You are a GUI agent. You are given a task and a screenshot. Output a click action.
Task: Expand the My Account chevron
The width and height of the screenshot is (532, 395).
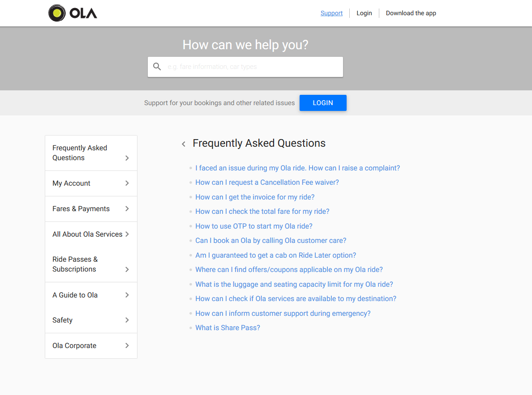127,183
